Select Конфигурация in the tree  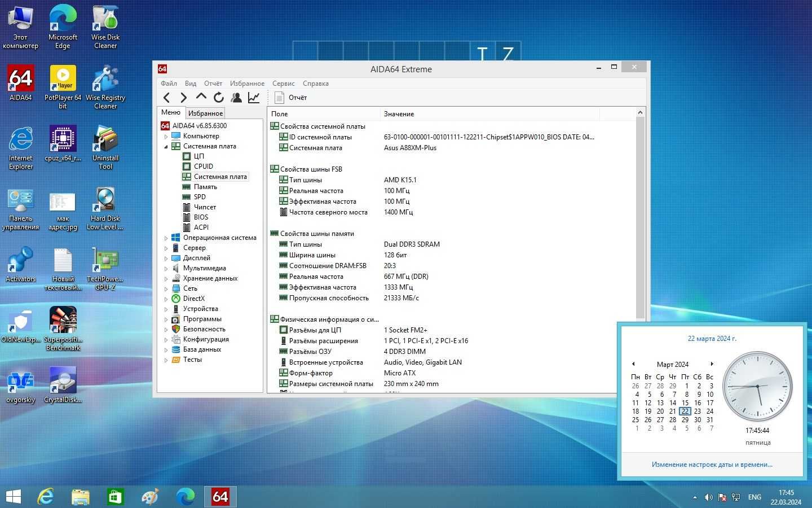click(x=206, y=340)
